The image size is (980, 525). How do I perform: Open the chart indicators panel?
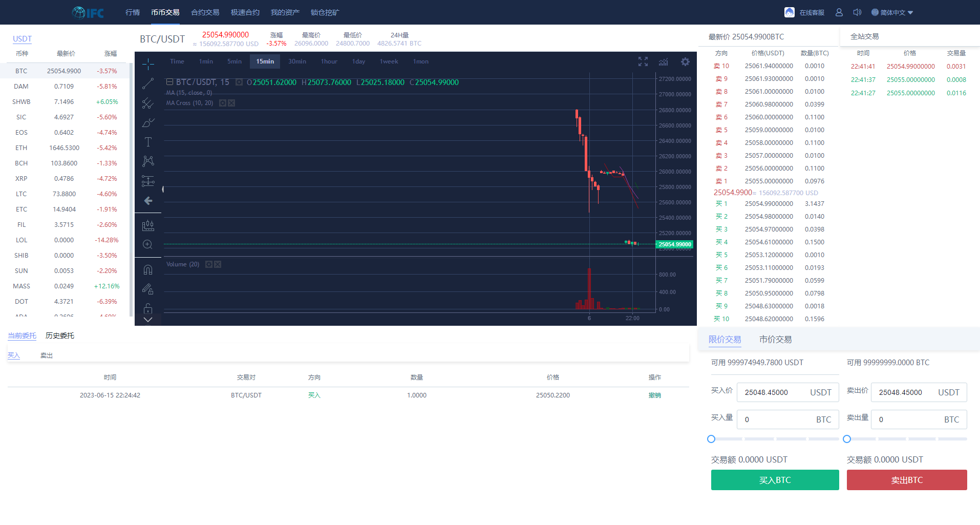point(664,61)
